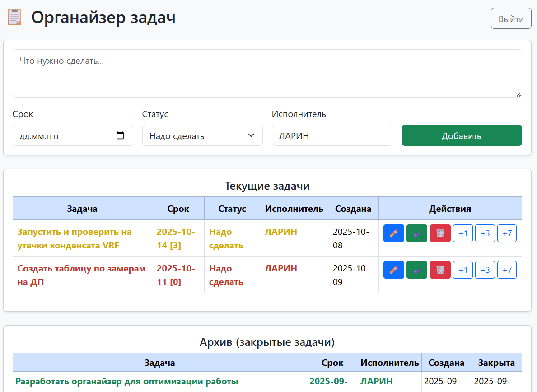The image size is (537, 392).
Task: Add +3 days to ДП task
Action: [485, 270]
